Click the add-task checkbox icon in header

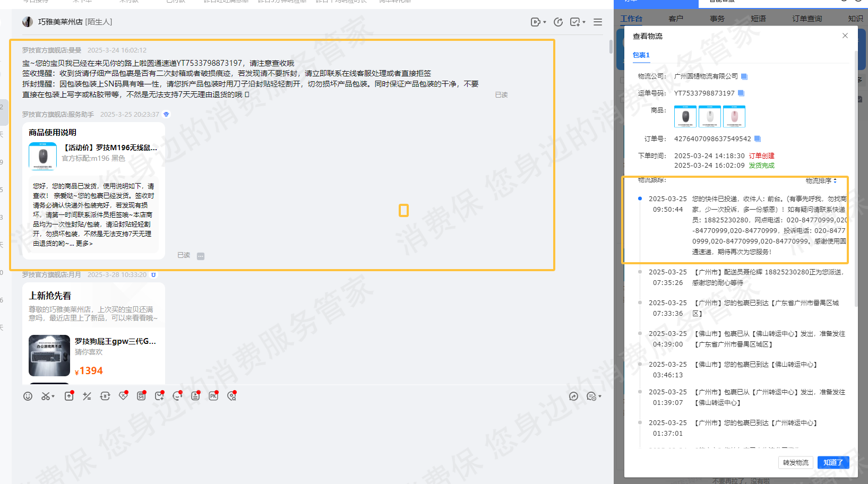(x=575, y=22)
